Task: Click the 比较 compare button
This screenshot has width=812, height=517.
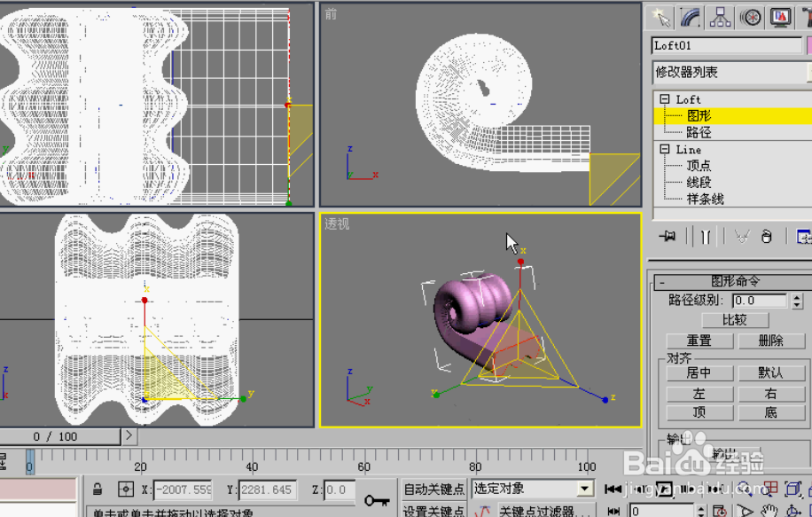Action: (736, 320)
